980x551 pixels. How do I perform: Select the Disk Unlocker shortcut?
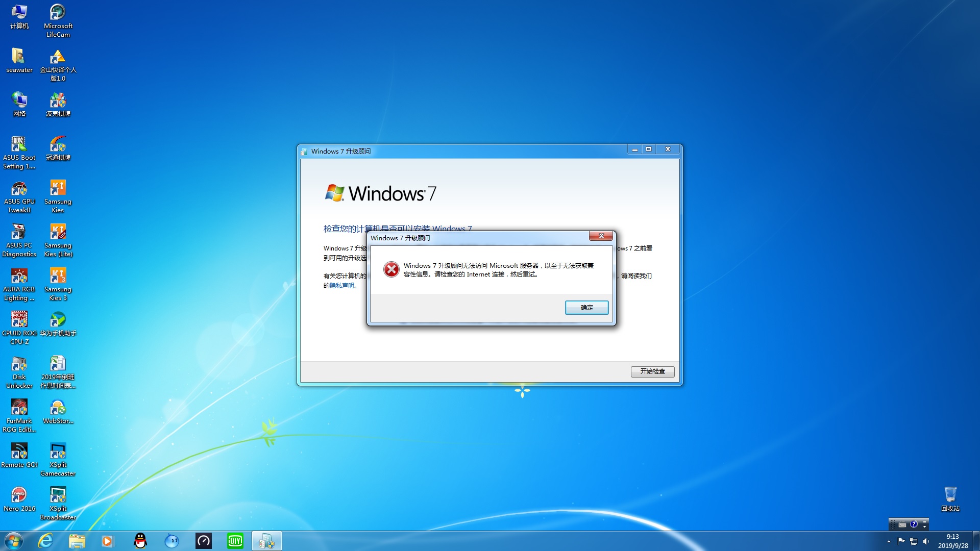click(19, 372)
